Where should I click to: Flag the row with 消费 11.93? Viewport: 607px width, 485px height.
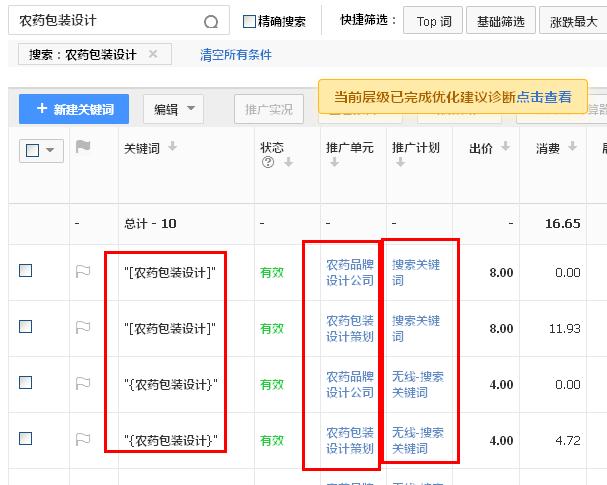point(83,327)
